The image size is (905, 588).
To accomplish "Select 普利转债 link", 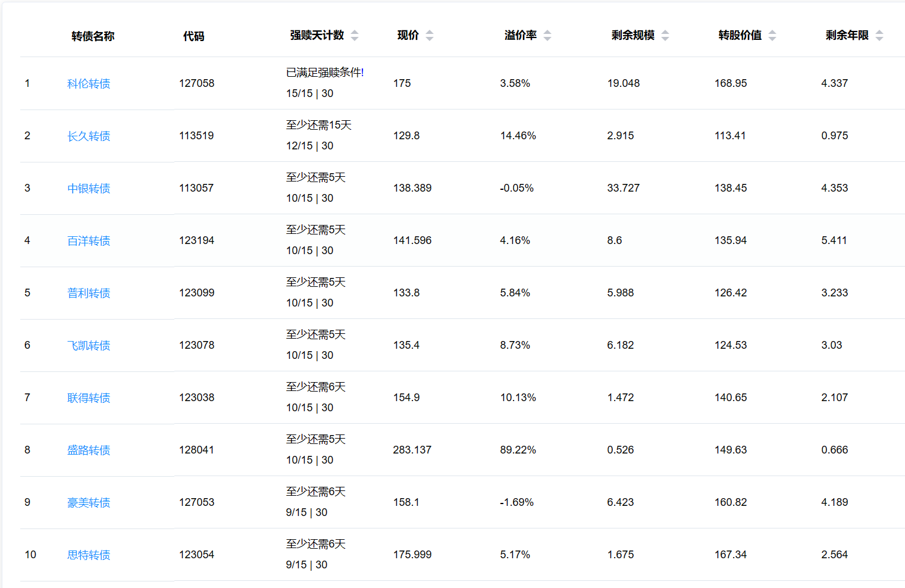I will [89, 293].
